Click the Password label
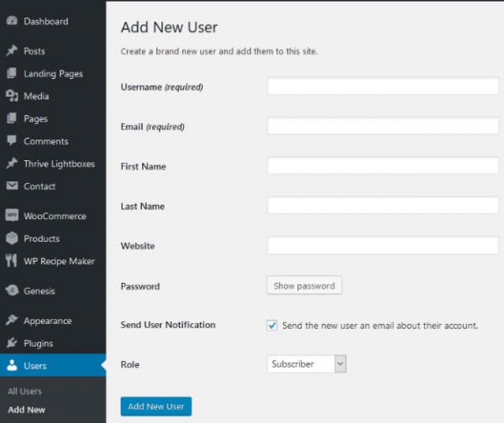Screen dimensions: 504x423 pos(140,286)
